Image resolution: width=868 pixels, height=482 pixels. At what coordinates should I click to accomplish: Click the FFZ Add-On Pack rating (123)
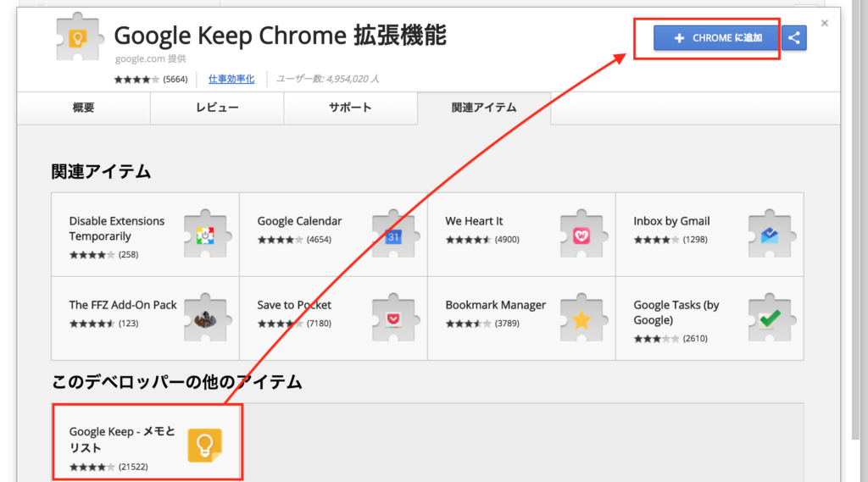click(x=103, y=324)
